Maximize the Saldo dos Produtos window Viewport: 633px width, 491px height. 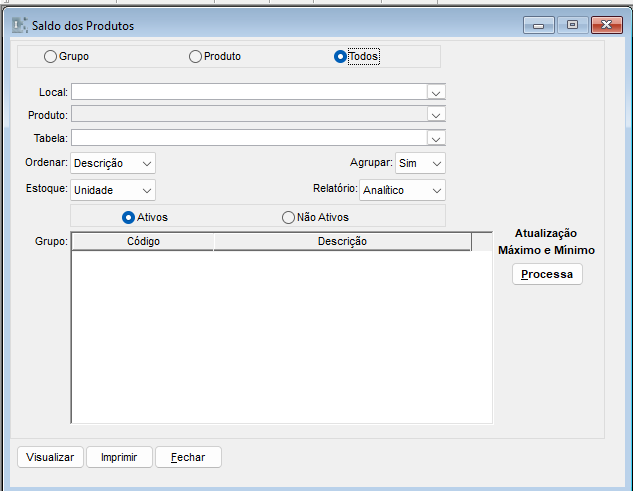coord(572,25)
